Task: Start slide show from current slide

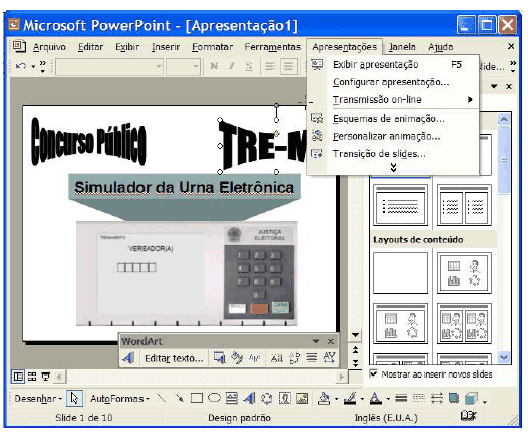Action: coord(46,376)
